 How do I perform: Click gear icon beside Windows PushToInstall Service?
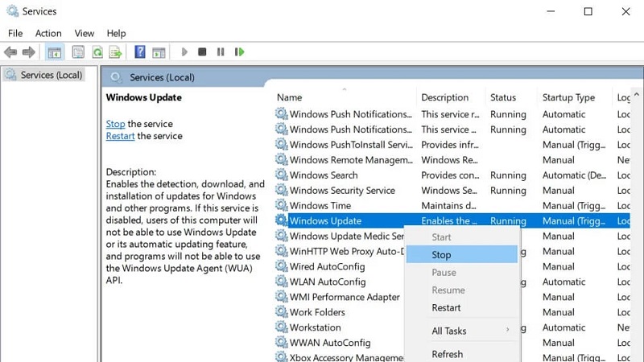pos(281,145)
